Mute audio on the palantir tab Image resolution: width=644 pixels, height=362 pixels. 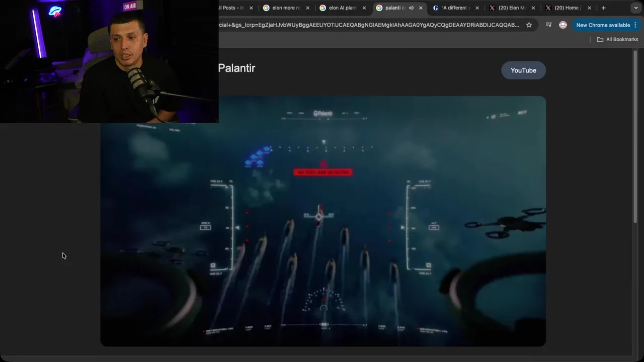[x=411, y=8]
